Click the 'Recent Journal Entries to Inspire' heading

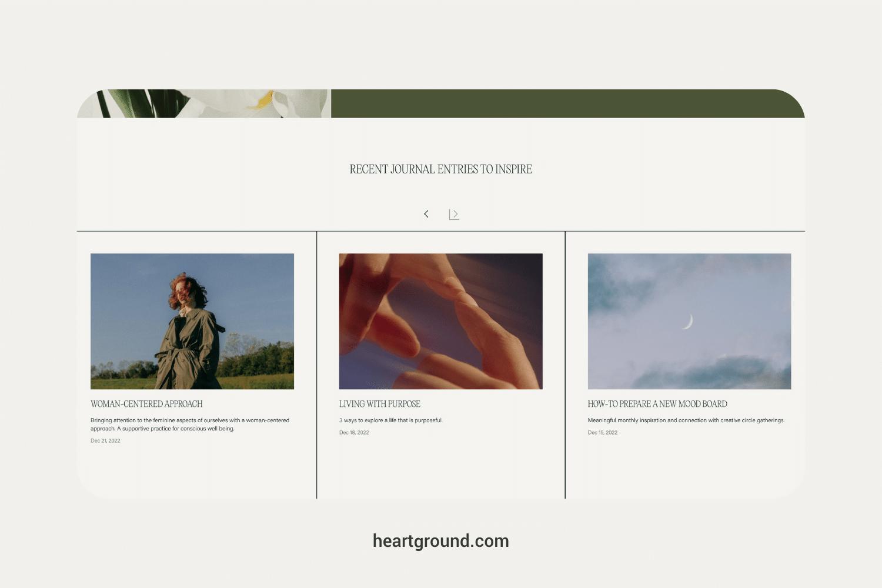tap(441, 169)
